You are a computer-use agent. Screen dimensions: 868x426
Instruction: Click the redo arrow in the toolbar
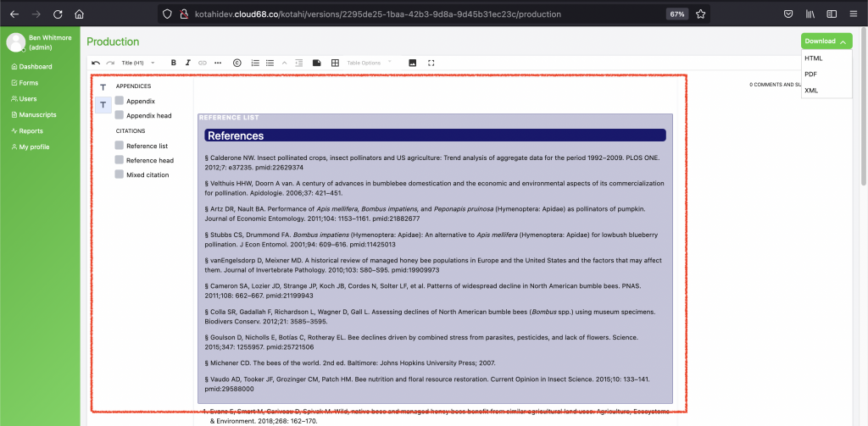click(x=110, y=63)
